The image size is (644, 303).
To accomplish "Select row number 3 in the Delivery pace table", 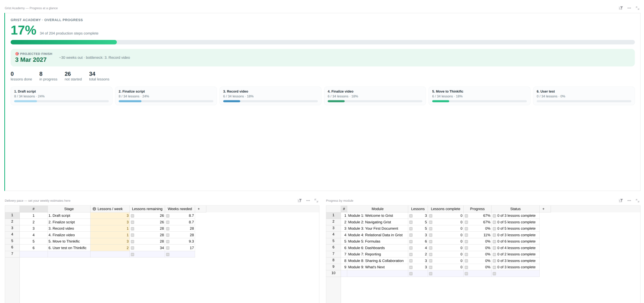I will 12,228.
